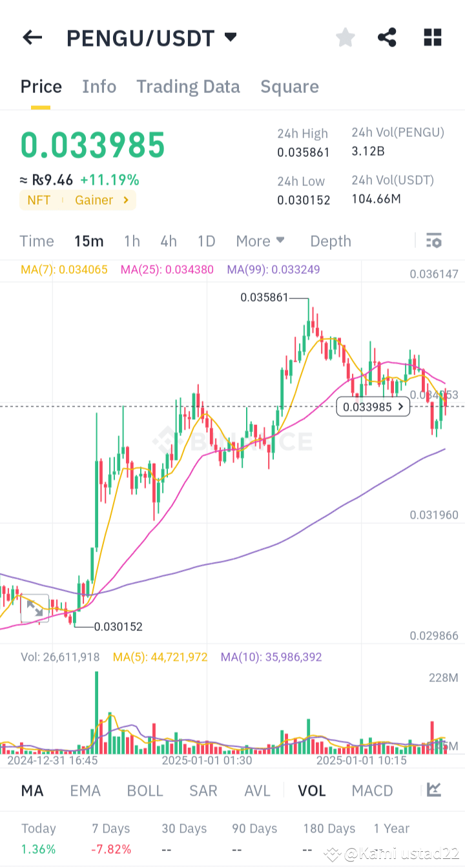Select the 1h timeframe
The width and height of the screenshot is (465, 868).
(132, 240)
